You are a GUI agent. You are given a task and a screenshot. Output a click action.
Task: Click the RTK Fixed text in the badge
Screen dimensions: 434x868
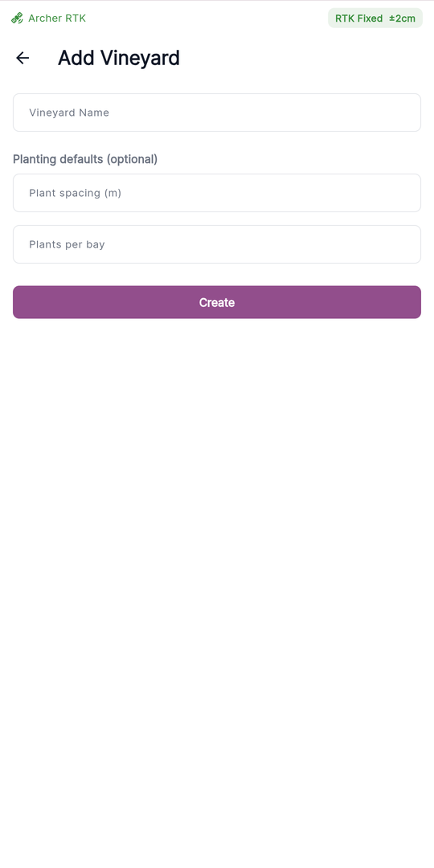coord(358,18)
